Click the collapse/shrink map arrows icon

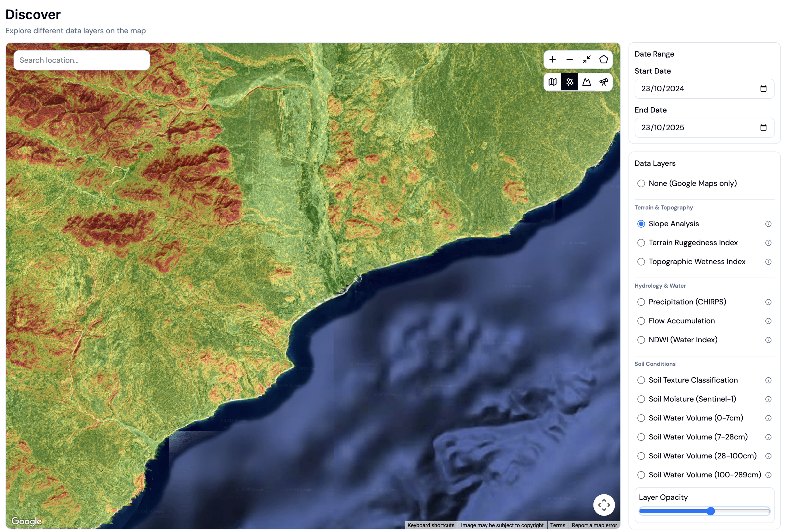pyautogui.click(x=586, y=60)
